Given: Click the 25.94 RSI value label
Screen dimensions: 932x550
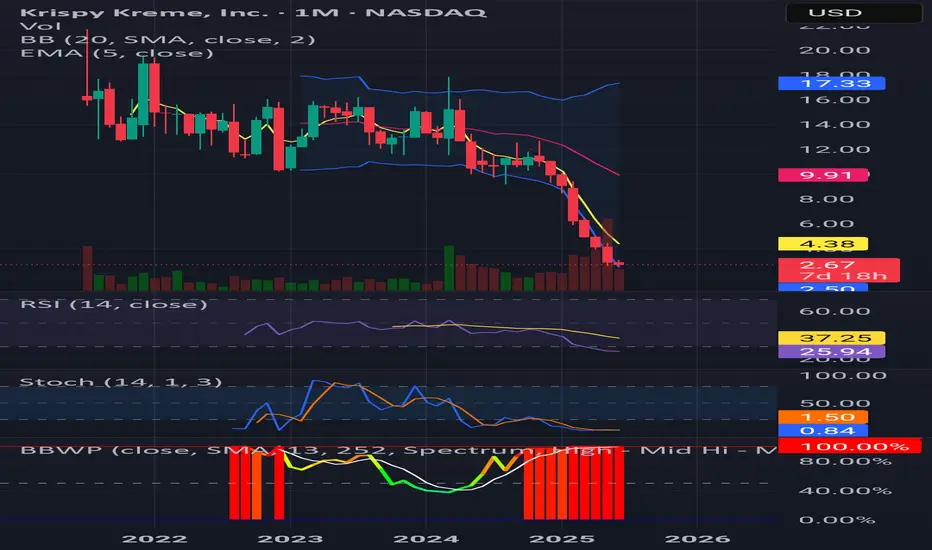Looking at the screenshot, I should pyautogui.click(x=832, y=351).
